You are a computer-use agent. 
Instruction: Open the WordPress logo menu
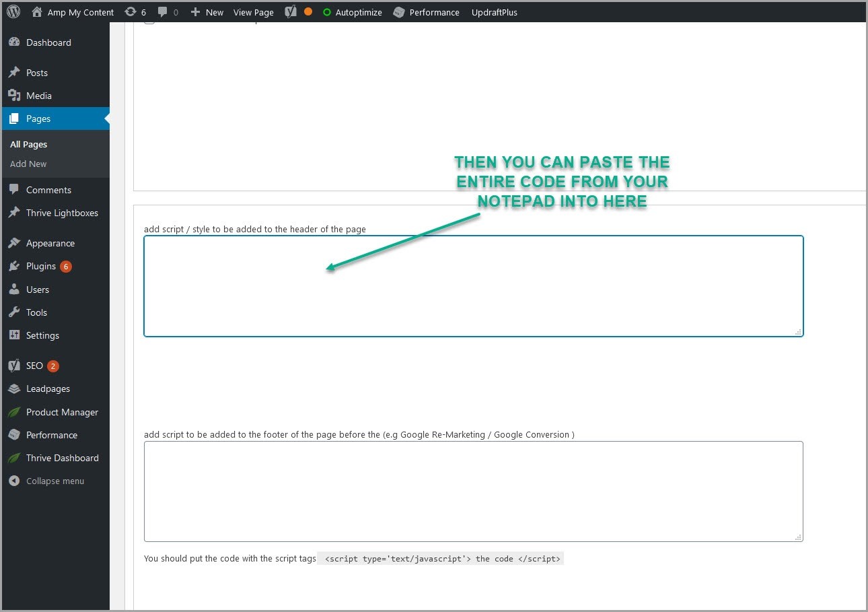[x=13, y=11]
